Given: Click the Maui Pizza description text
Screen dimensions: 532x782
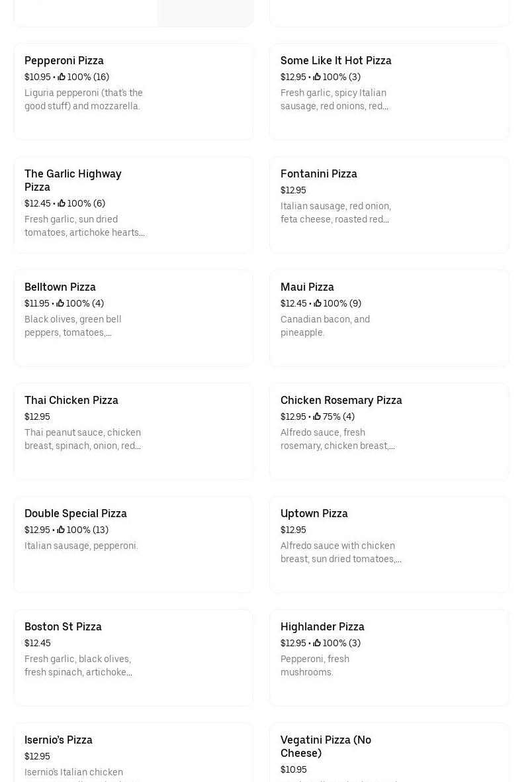Looking at the screenshot, I should pyautogui.click(x=325, y=326).
